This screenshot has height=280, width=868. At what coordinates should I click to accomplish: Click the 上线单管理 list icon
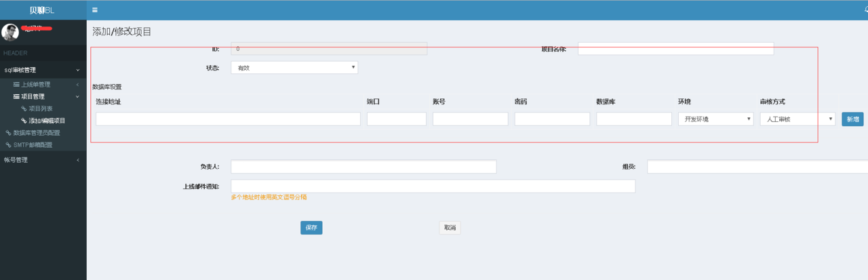(16, 85)
